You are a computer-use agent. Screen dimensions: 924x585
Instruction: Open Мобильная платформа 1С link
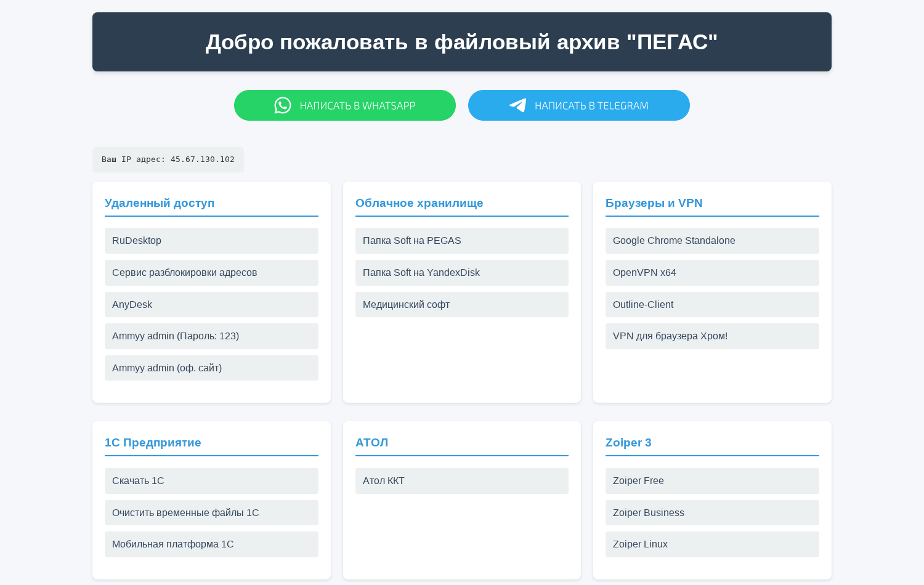click(211, 544)
